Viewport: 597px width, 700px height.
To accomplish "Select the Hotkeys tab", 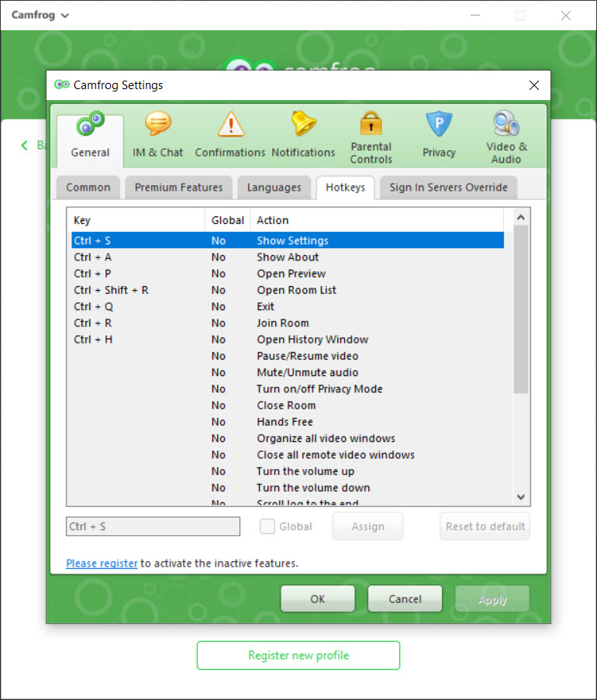I will tap(345, 188).
